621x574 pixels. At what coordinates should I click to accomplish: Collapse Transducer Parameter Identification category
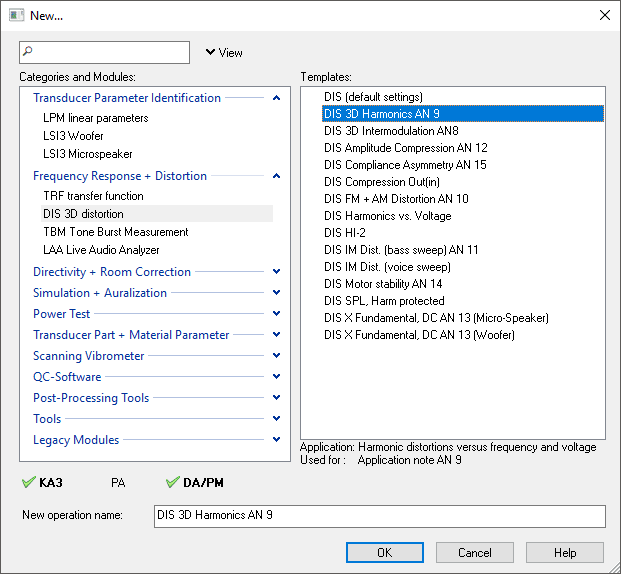point(276,98)
